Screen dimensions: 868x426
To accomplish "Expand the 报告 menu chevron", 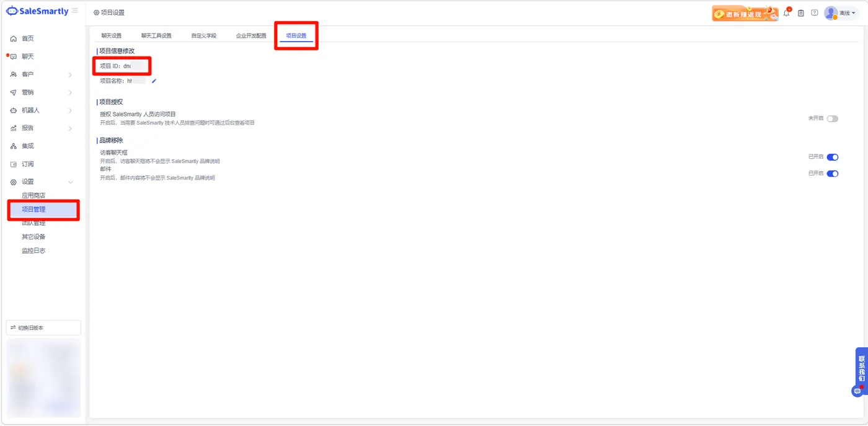I will coord(70,129).
